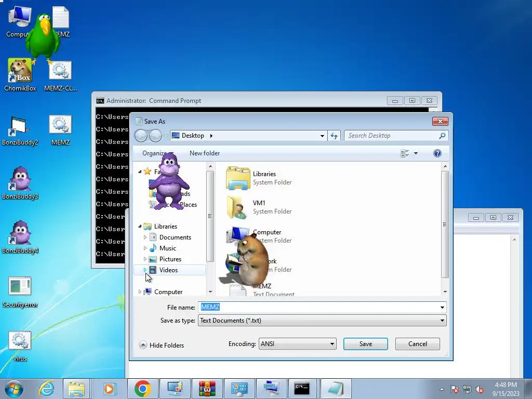532x399 pixels.
Task: Click the navigation pane scrollbar thumb
Action: click(210, 216)
